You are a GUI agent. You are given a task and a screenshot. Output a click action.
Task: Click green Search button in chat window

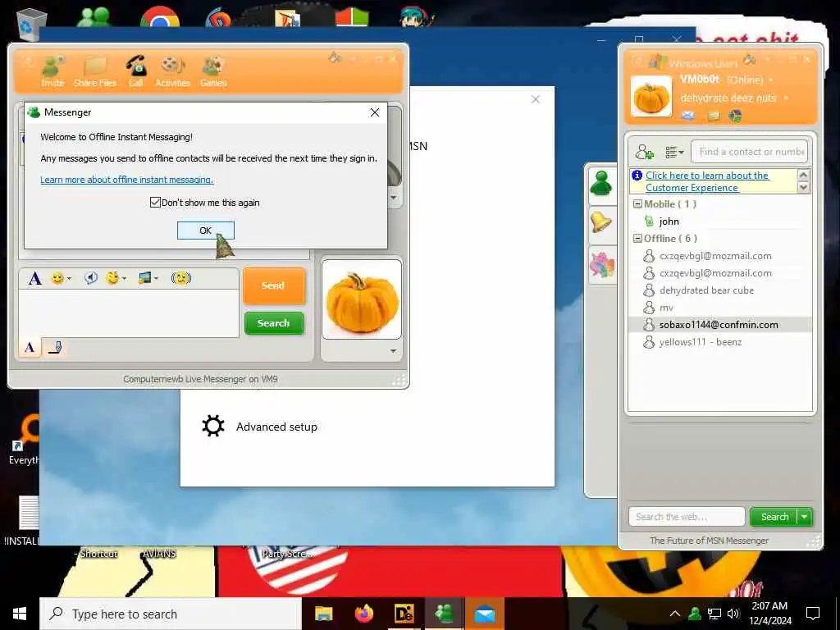[x=274, y=323]
